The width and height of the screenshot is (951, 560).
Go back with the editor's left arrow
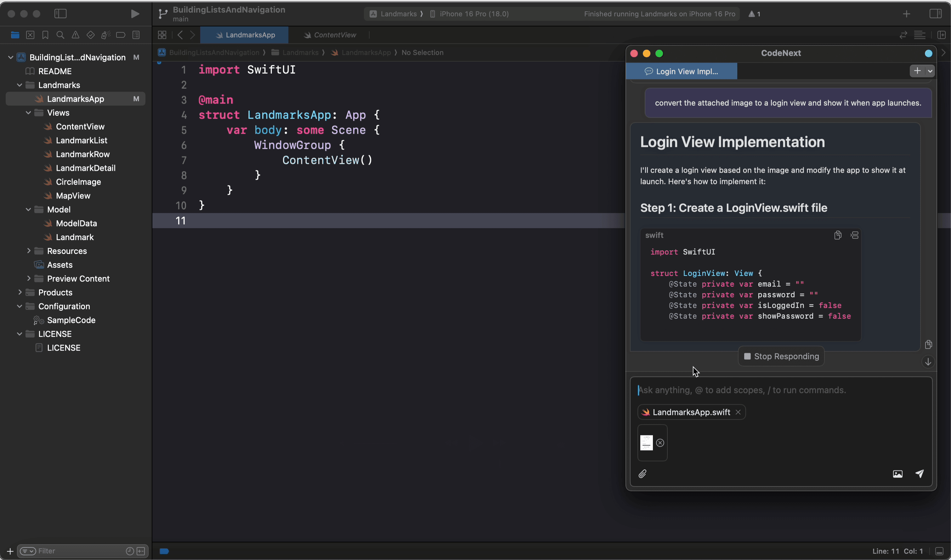(x=180, y=35)
